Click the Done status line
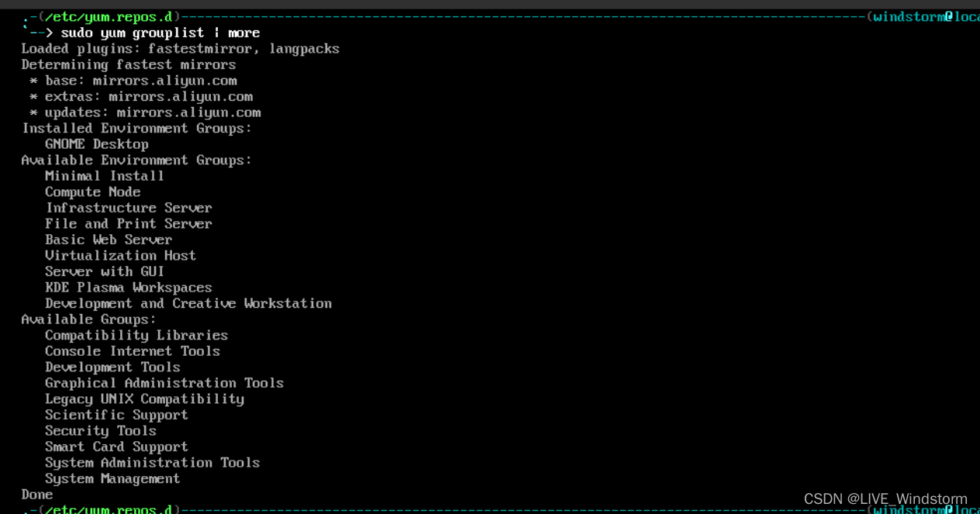 36,494
